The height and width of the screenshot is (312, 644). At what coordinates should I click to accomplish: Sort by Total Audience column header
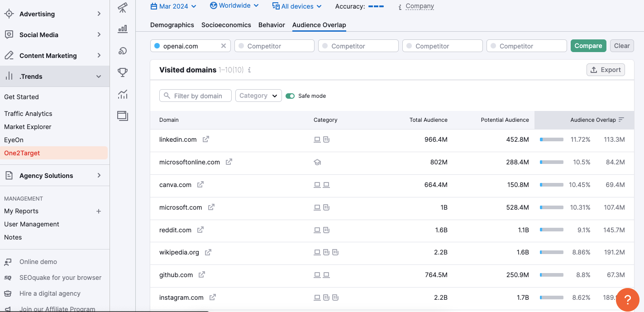[x=429, y=120]
